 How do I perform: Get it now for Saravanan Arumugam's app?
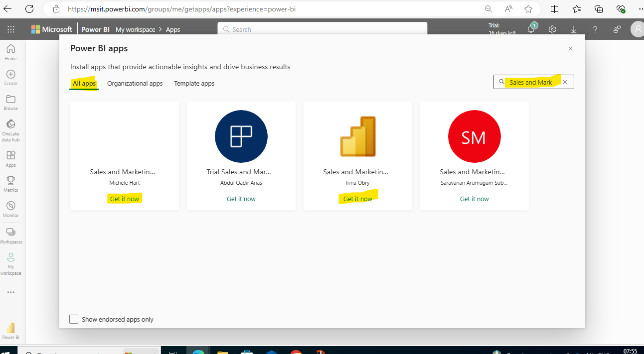coord(475,199)
